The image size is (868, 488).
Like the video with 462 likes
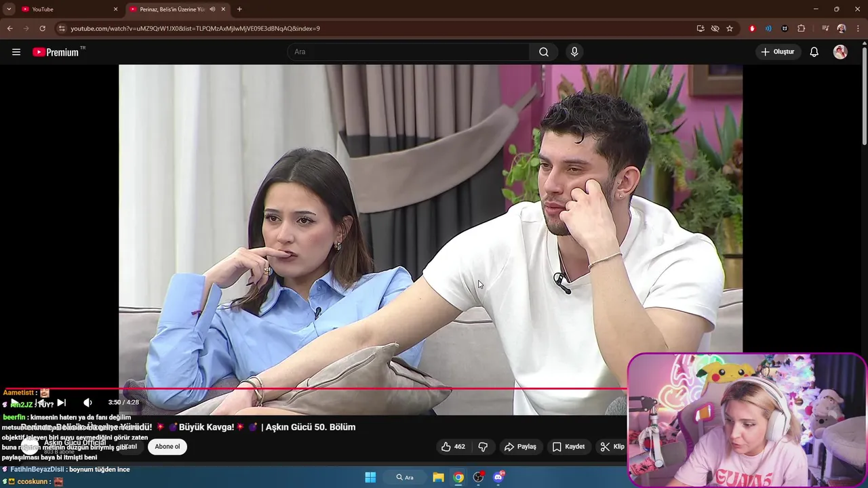(x=453, y=447)
